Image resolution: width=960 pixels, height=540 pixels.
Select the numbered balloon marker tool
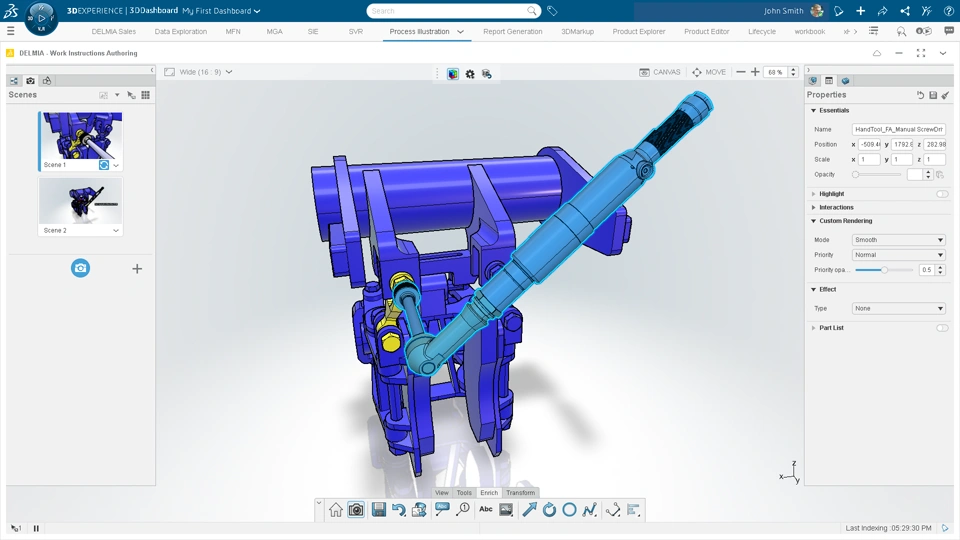[463, 509]
